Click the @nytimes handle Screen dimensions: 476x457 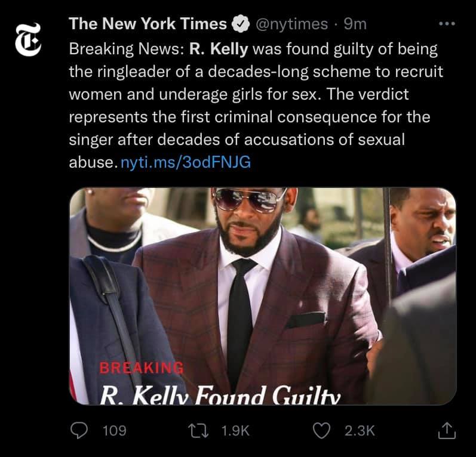[291, 24]
